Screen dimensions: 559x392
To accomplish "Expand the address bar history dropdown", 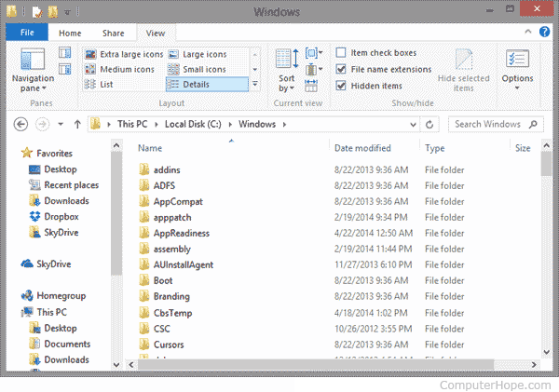I will 413,125.
